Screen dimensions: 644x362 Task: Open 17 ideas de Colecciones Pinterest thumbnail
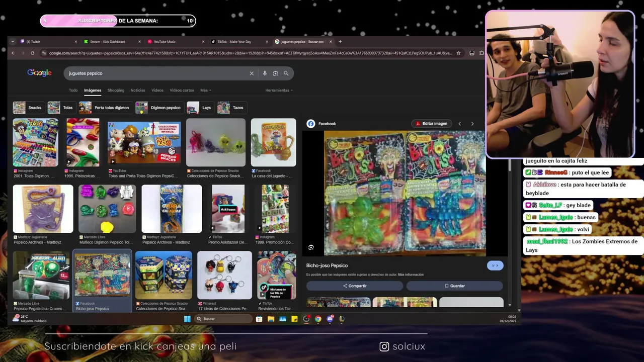point(224,275)
